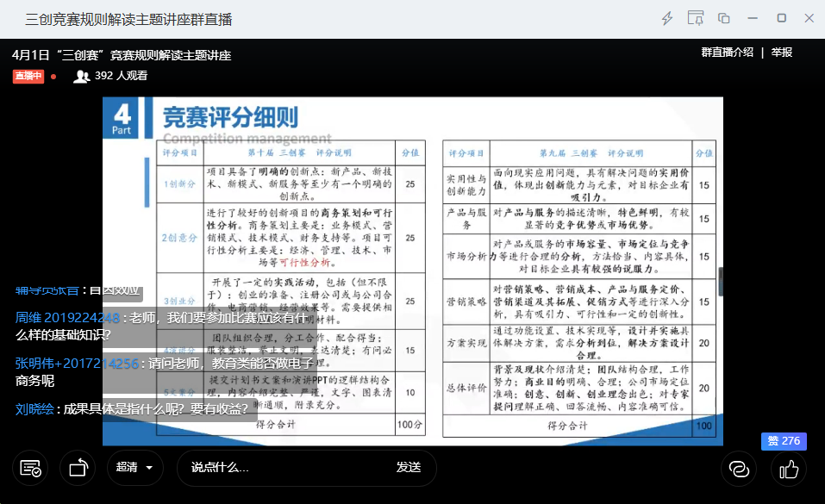825x504 pixels.
Task: Open the 超清 video quality dropdown
Action: (x=135, y=468)
